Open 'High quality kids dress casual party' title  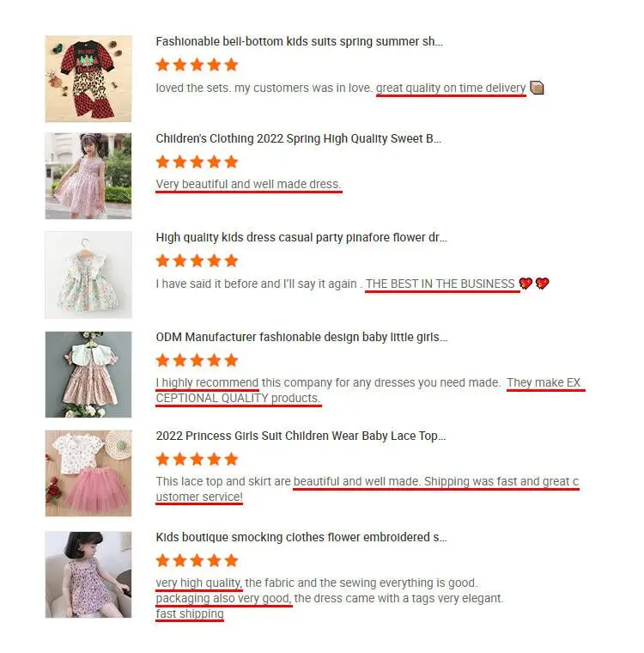click(x=301, y=237)
